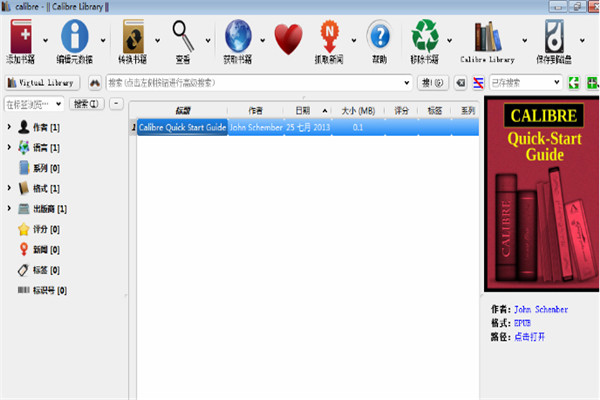Open the tag browser find dropdown
600x400 pixels.
[x=59, y=104]
